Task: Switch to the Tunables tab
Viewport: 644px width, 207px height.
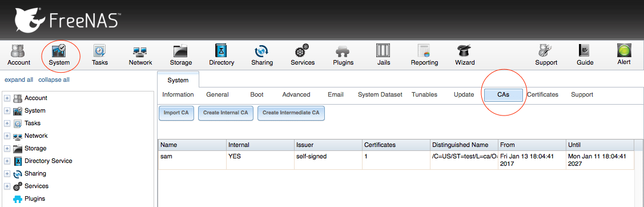Action: 424,95
